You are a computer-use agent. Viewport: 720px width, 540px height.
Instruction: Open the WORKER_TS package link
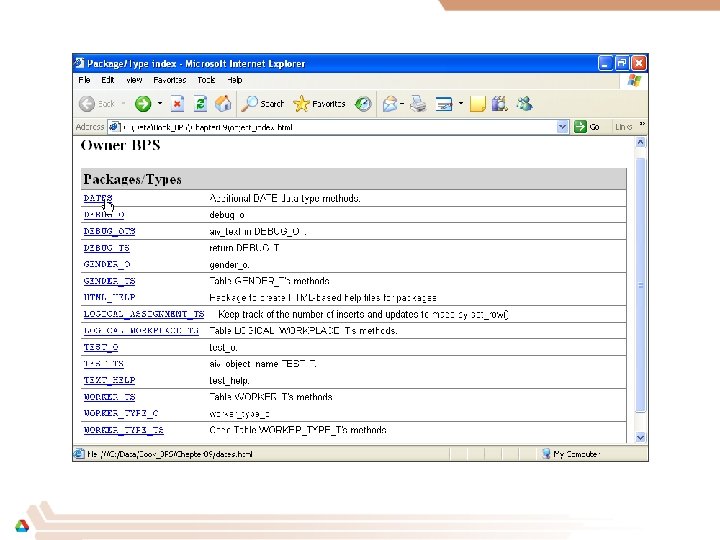[x=109, y=397]
